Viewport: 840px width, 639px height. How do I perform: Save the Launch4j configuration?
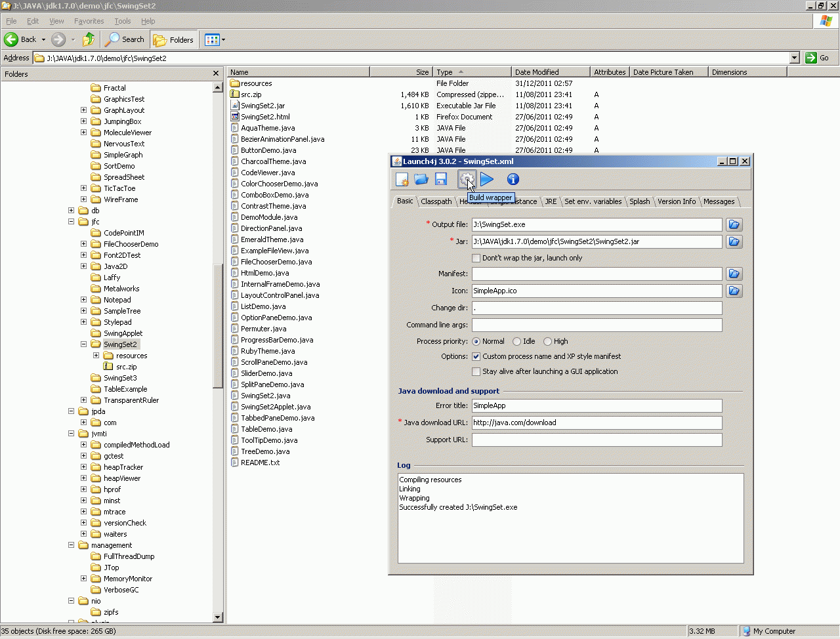(x=441, y=179)
